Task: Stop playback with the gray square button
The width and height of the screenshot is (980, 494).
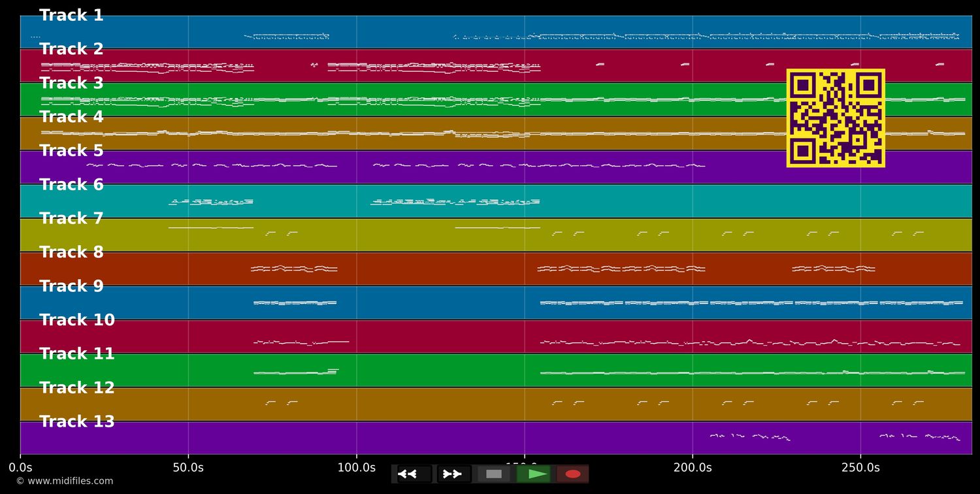Action: click(x=494, y=474)
